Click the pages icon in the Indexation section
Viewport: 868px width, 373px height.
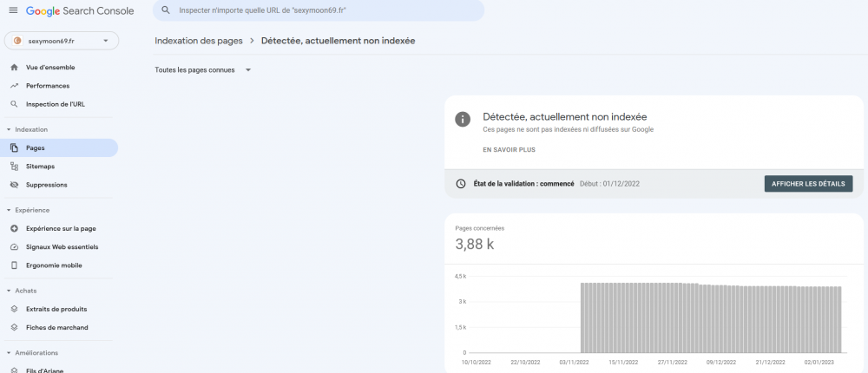pos(15,147)
